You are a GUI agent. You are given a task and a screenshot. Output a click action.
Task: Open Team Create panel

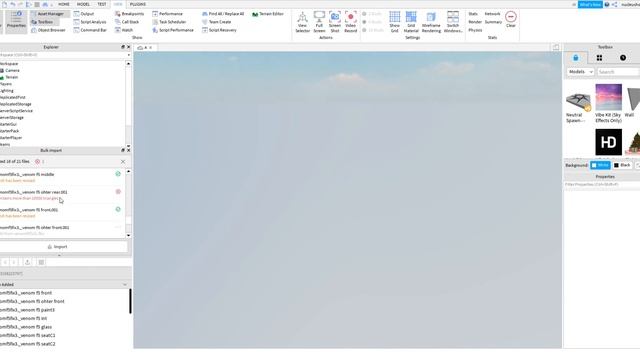coord(216,22)
